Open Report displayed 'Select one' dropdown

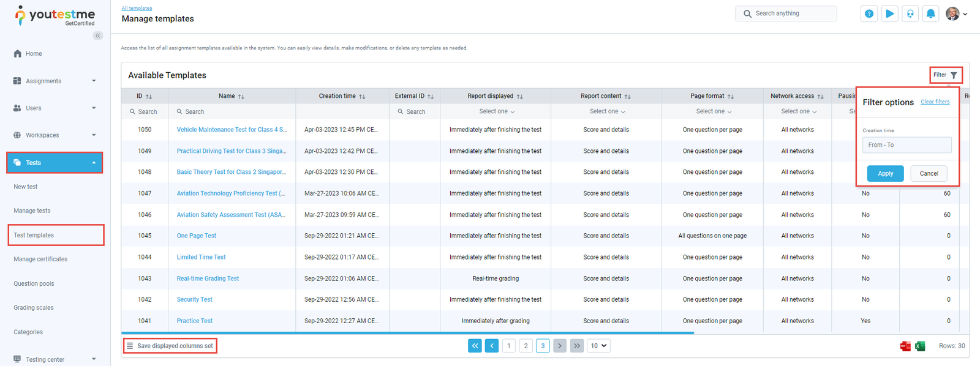pyautogui.click(x=496, y=111)
